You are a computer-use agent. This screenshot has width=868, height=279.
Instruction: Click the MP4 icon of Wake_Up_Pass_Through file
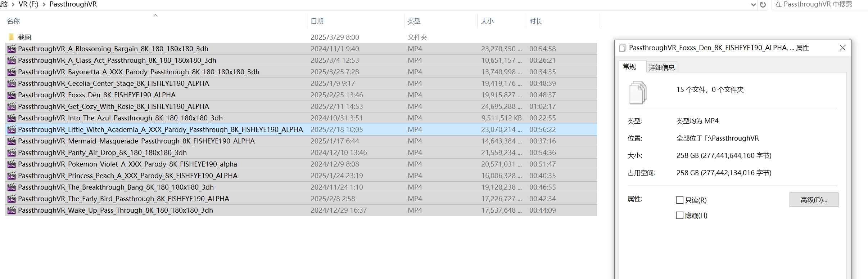tap(12, 210)
